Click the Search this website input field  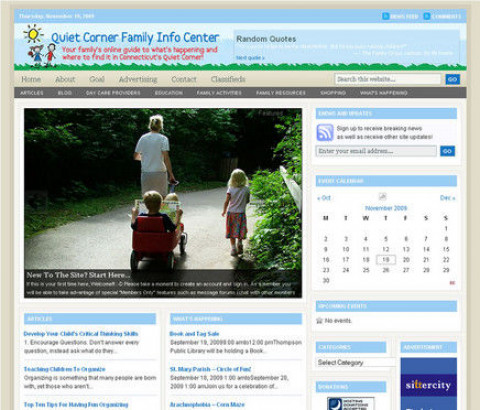point(388,79)
